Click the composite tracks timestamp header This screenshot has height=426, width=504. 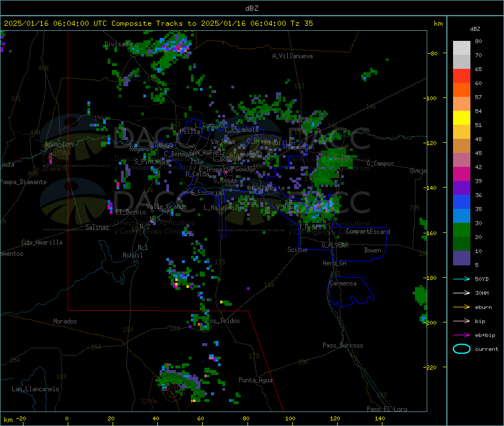coord(158,24)
